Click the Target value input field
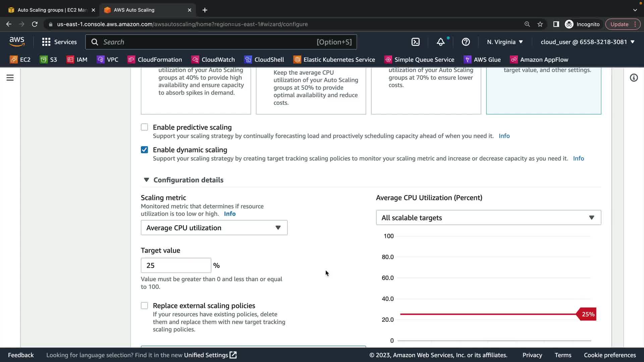This screenshot has width=644, height=362. tap(176, 265)
